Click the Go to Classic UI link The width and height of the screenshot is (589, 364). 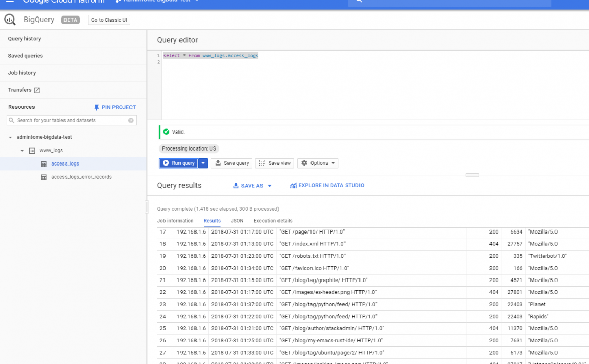[109, 20]
